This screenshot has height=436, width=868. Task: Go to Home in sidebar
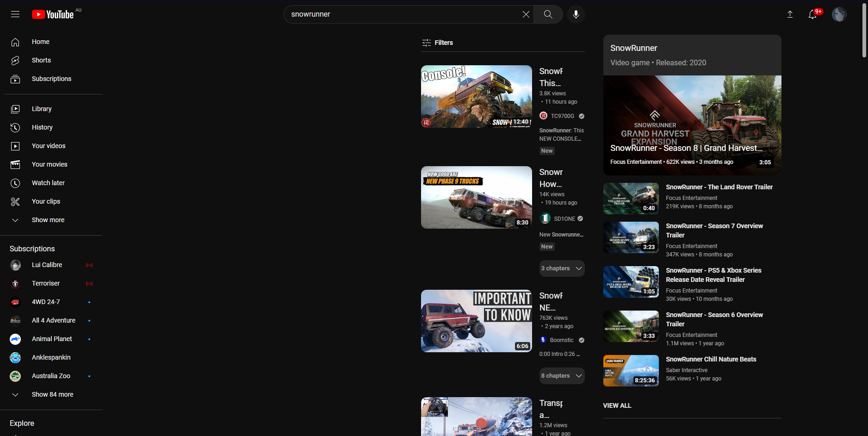(53, 42)
